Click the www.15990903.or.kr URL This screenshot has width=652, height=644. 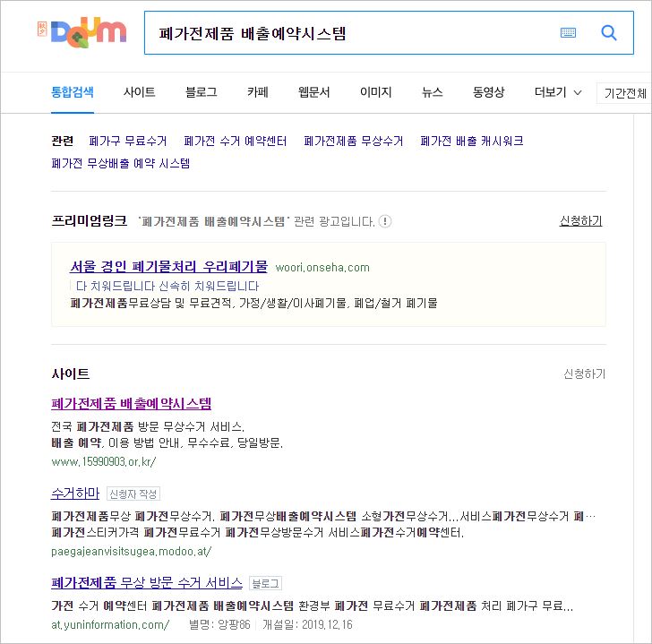point(104,462)
